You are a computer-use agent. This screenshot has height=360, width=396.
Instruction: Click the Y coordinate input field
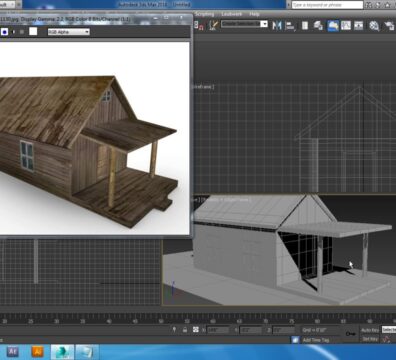(251, 330)
